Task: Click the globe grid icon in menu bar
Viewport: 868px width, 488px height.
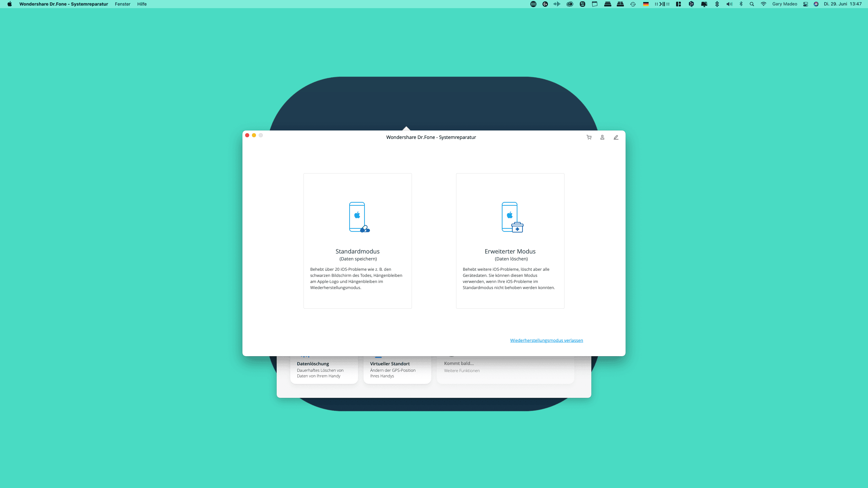Action: click(x=533, y=4)
